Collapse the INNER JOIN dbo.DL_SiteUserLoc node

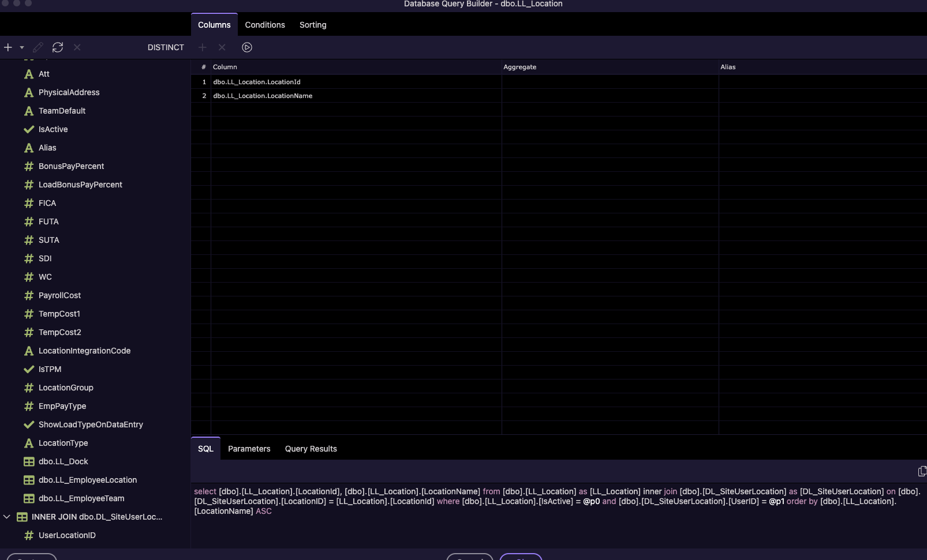7,517
